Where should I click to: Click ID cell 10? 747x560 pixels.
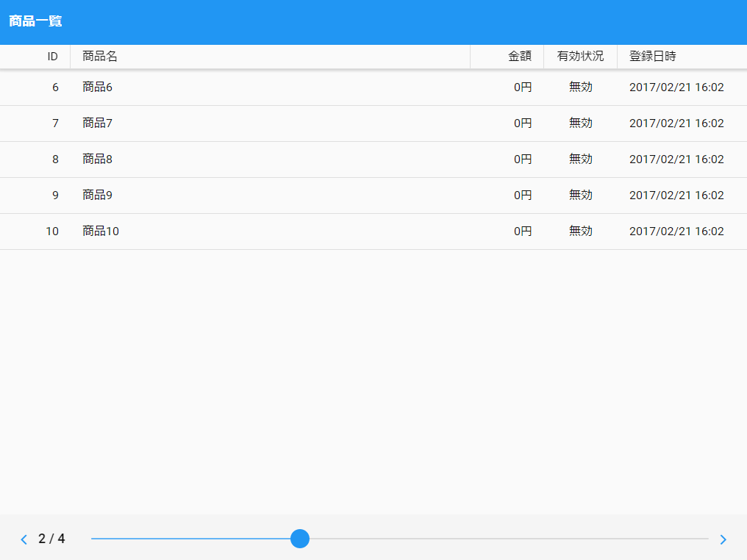click(x=52, y=231)
